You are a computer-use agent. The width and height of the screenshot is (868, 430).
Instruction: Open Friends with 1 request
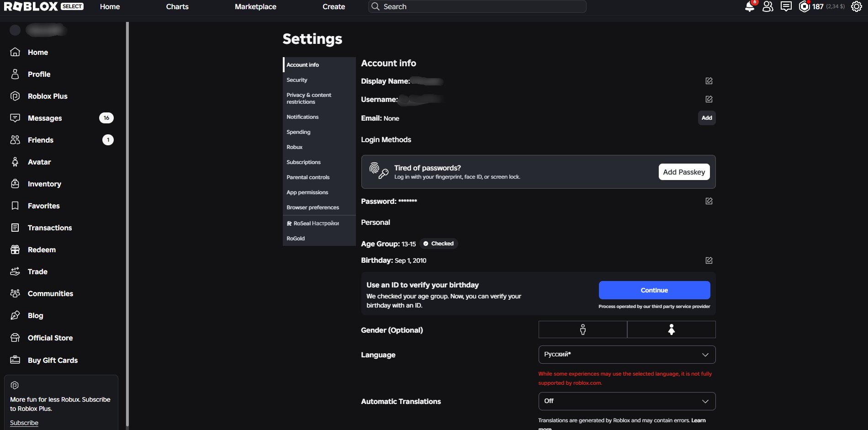(62, 140)
